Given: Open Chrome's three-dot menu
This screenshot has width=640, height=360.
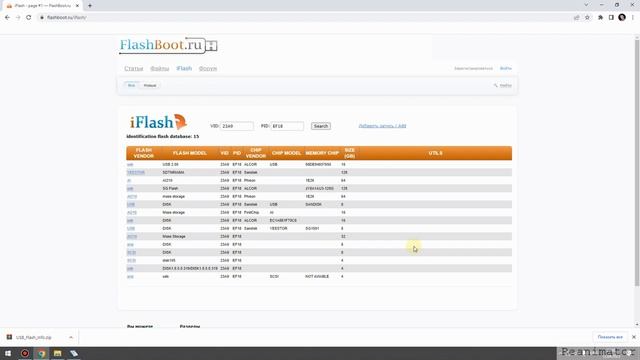Looking at the screenshot, I should (633, 18).
